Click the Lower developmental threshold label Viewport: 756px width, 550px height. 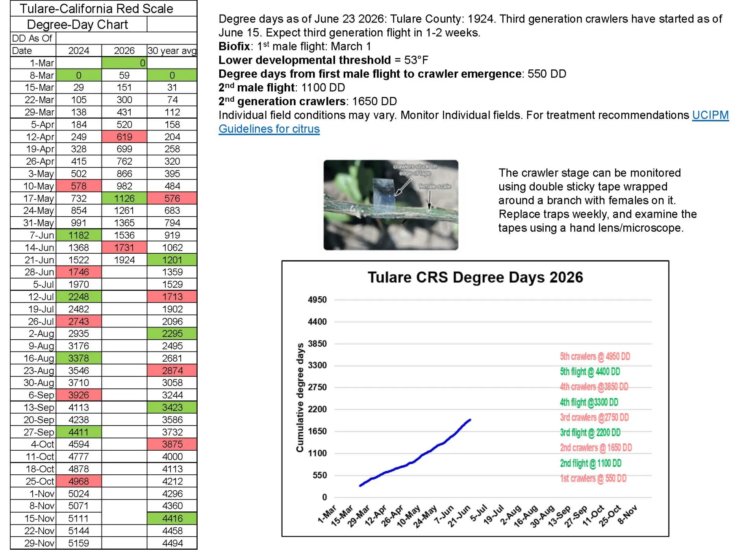(x=305, y=60)
